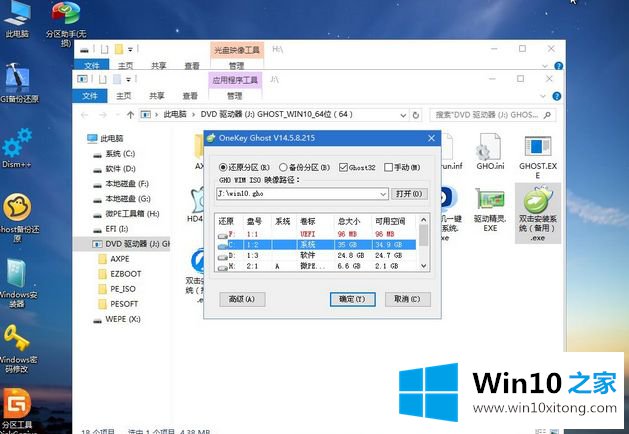Select the GHOST.EXE file icon
This screenshot has width=629, height=434.
[538, 156]
